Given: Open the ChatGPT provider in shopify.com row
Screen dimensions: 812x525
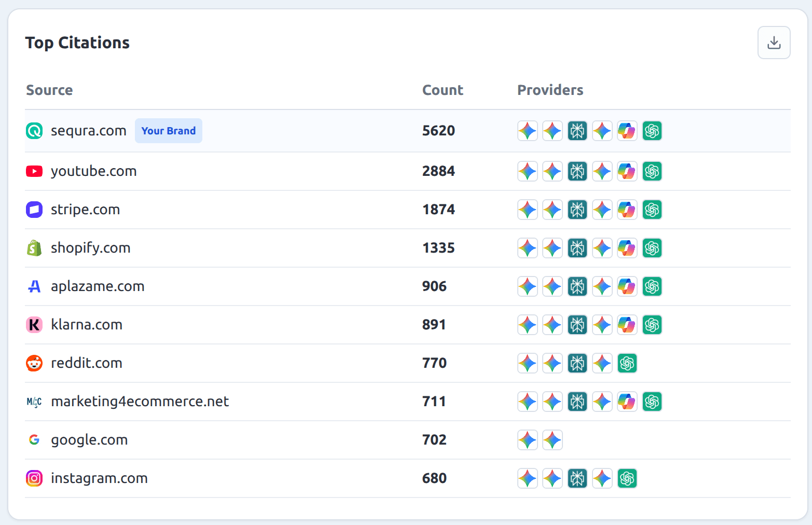Looking at the screenshot, I should 652,248.
